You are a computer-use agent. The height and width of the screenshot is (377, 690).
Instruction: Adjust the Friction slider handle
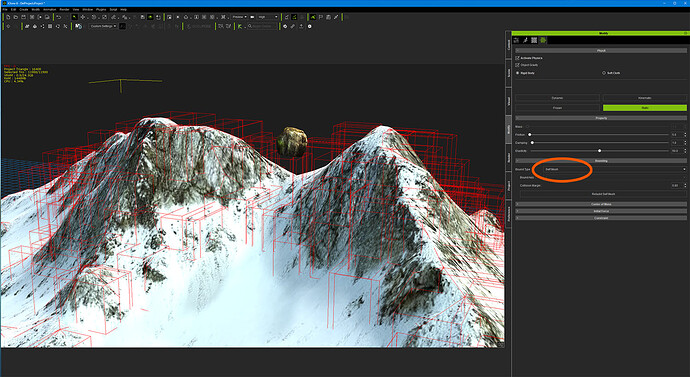coord(530,135)
